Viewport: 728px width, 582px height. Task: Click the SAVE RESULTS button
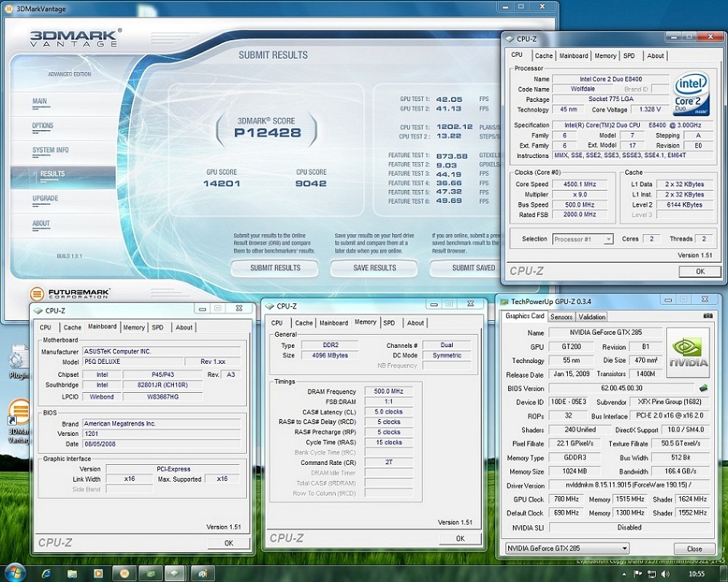374,268
